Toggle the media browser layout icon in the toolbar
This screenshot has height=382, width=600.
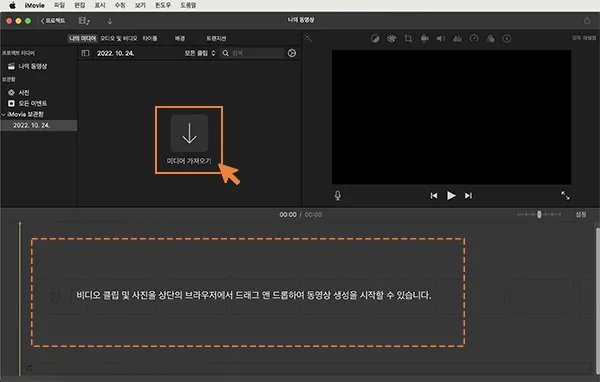[x=84, y=21]
